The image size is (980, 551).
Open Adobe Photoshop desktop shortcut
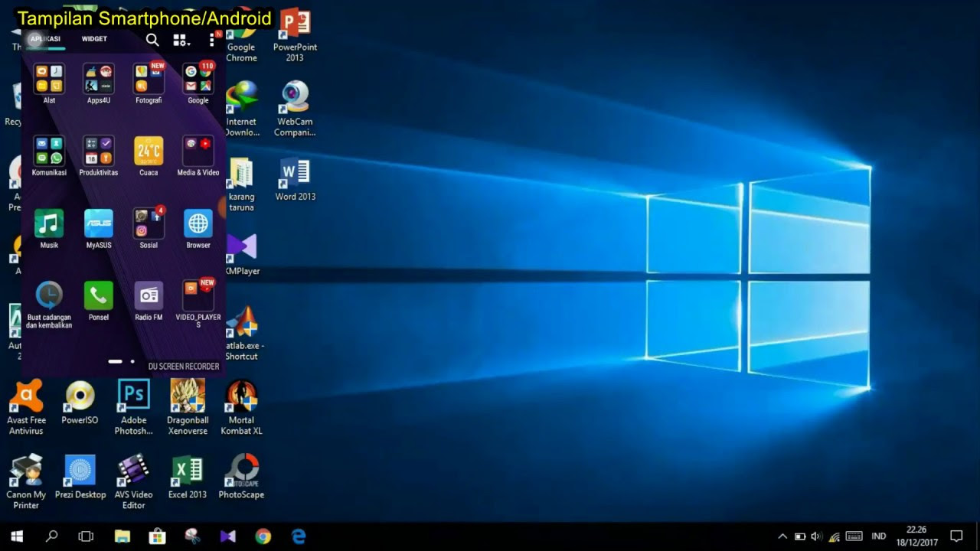tap(134, 407)
